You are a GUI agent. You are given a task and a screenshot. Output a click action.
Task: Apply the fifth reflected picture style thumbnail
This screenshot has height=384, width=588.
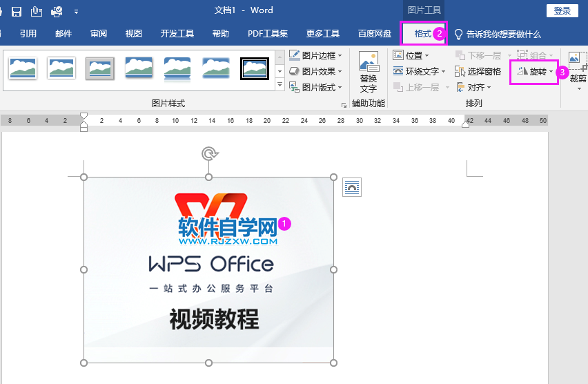(x=177, y=69)
